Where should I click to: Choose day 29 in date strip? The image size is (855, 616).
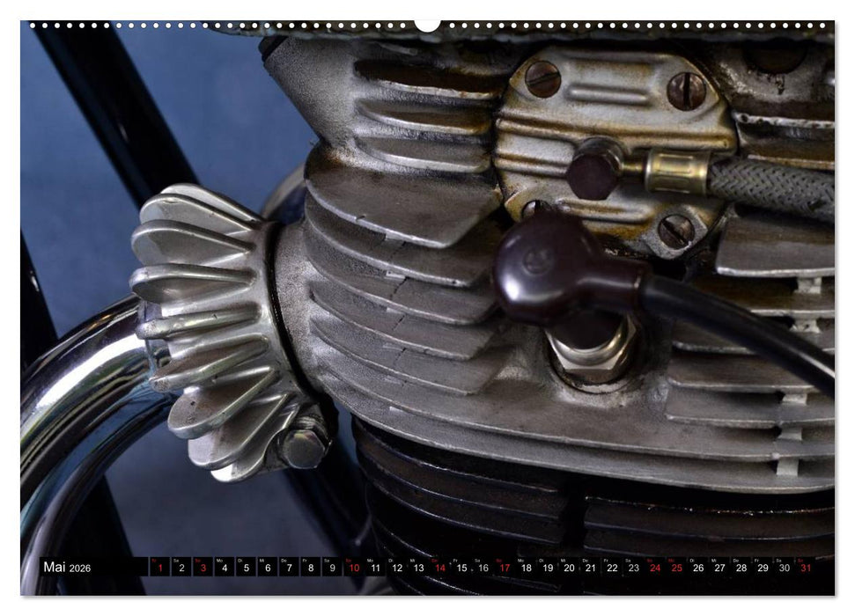763,568
